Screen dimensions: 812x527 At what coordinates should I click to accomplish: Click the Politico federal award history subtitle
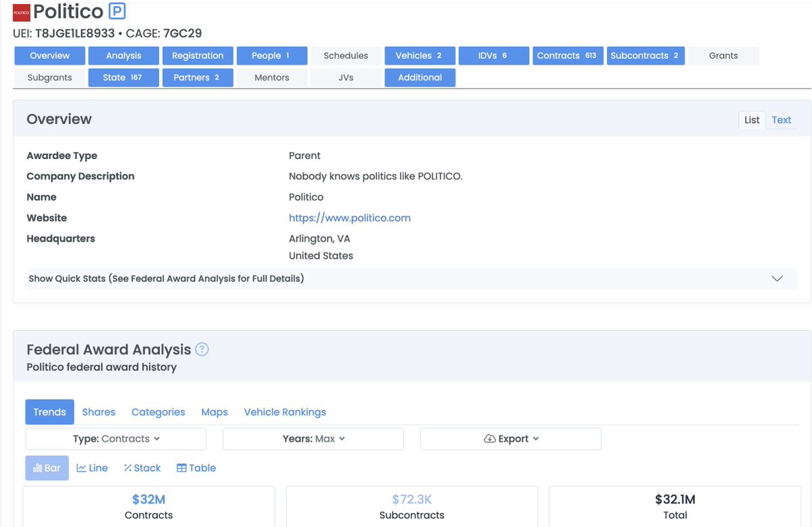[x=101, y=367]
